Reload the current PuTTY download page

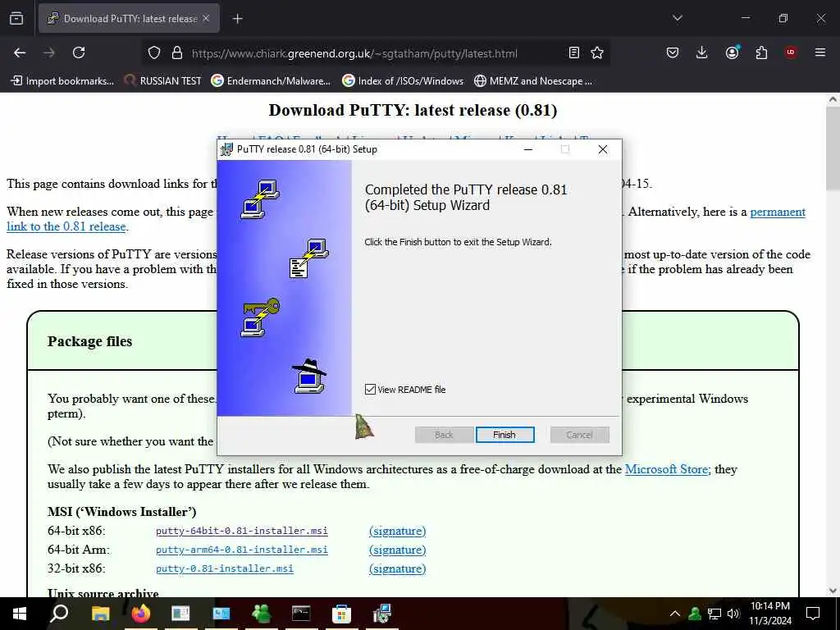tap(79, 52)
